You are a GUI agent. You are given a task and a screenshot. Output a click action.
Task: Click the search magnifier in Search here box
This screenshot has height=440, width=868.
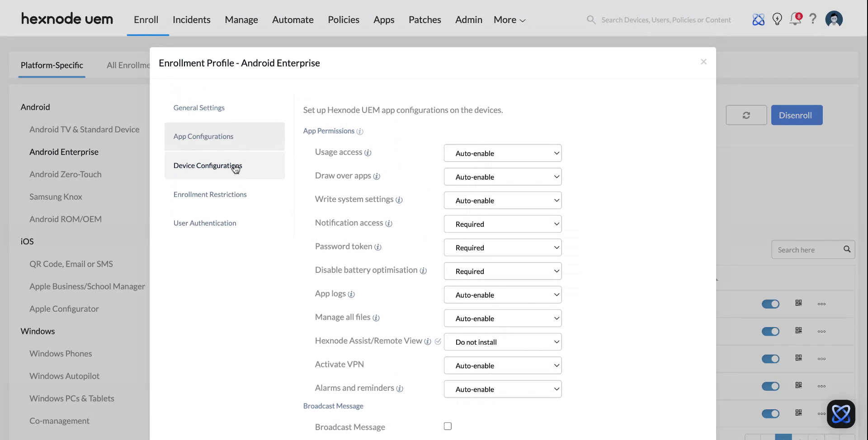point(847,249)
